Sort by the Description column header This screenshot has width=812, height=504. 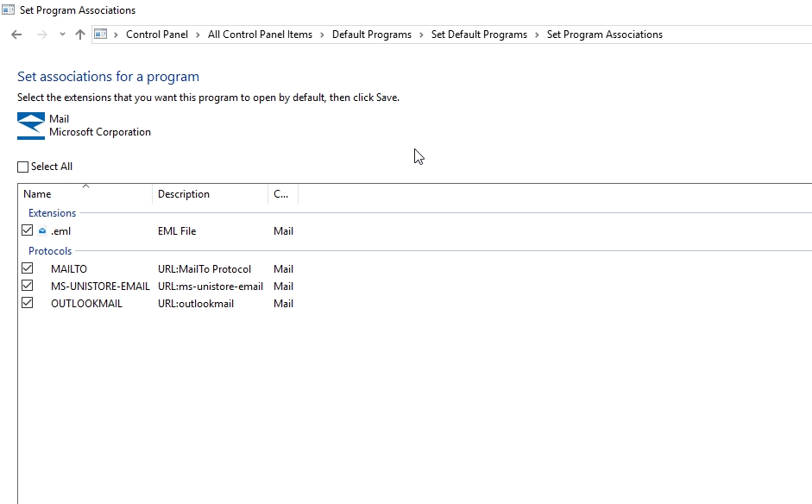coord(184,194)
